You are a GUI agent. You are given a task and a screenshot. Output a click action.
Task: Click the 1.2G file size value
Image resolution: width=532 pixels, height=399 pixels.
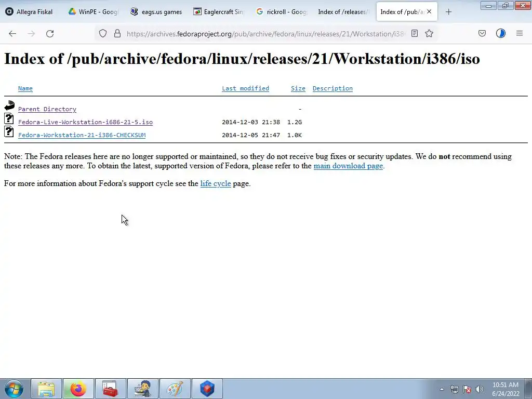point(295,122)
